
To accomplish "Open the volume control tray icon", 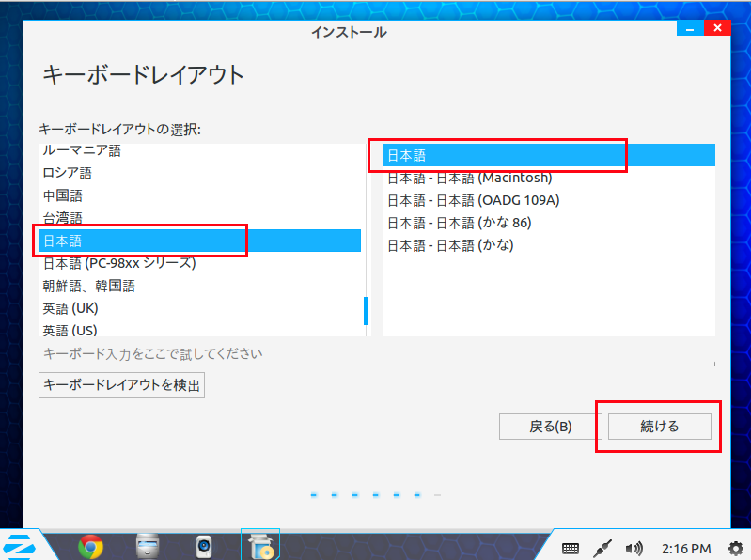I will (634, 549).
